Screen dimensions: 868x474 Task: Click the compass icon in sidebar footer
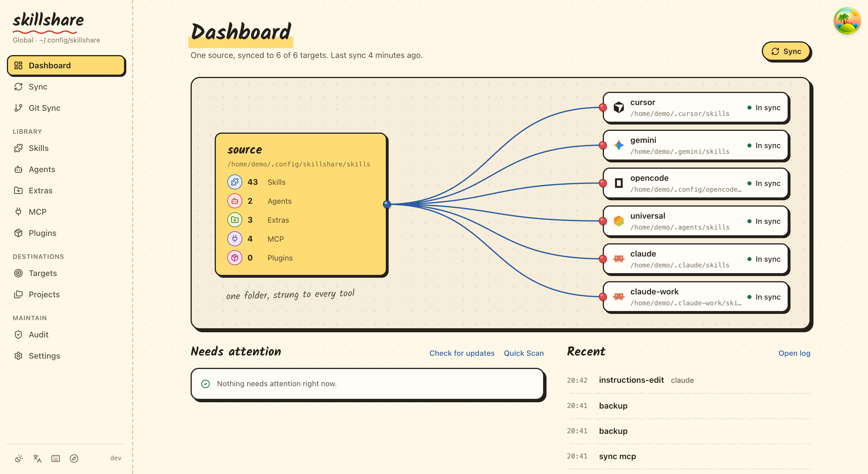[74, 458]
